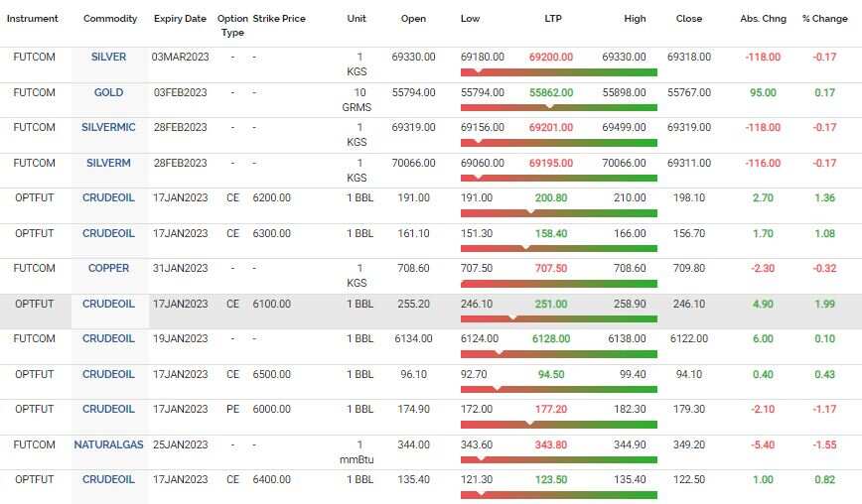Open the NATURALGAS commodity link
The height and width of the screenshot is (504, 862).
[108, 444]
